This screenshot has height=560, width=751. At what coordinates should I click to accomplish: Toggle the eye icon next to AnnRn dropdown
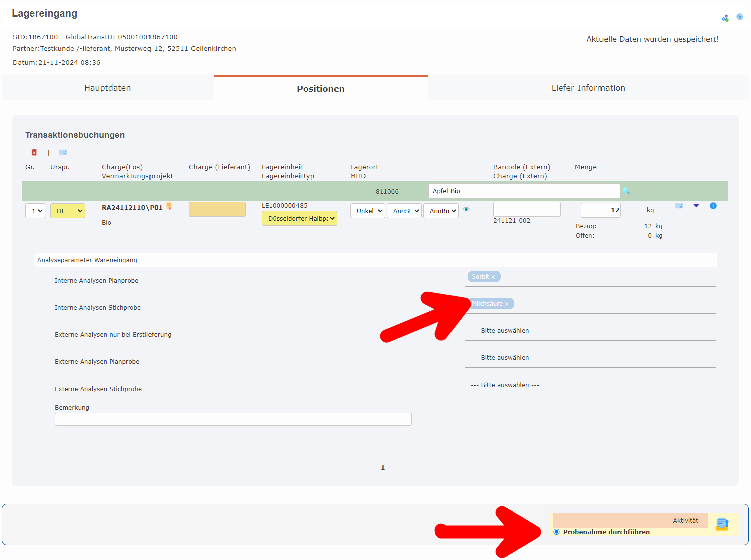pos(466,209)
